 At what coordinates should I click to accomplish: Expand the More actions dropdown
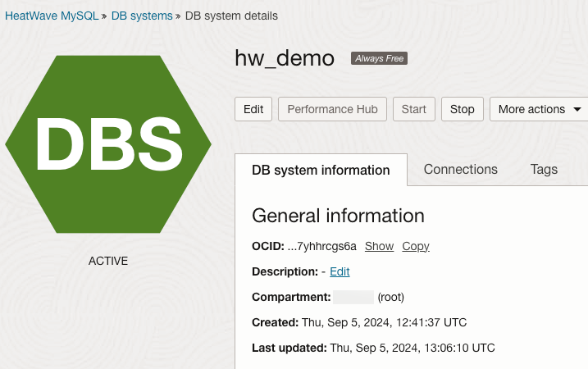[540, 109]
